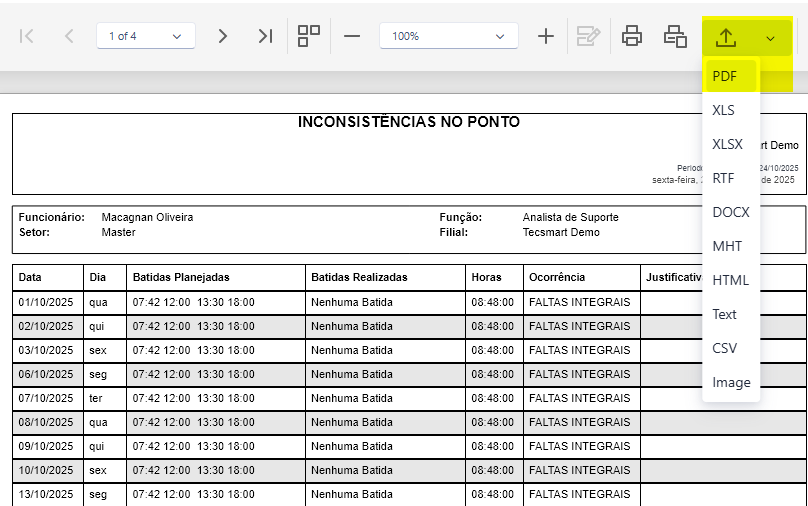This screenshot has height=506, width=808.
Task: Click the date cell 10/10/2025
Action: click(x=46, y=470)
